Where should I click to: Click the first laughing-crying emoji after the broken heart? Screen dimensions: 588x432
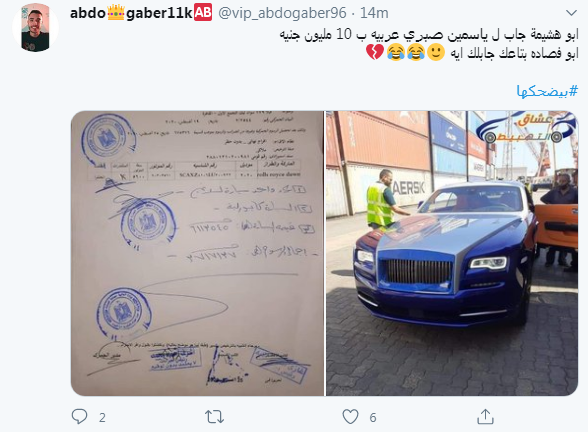click(x=395, y=52)
